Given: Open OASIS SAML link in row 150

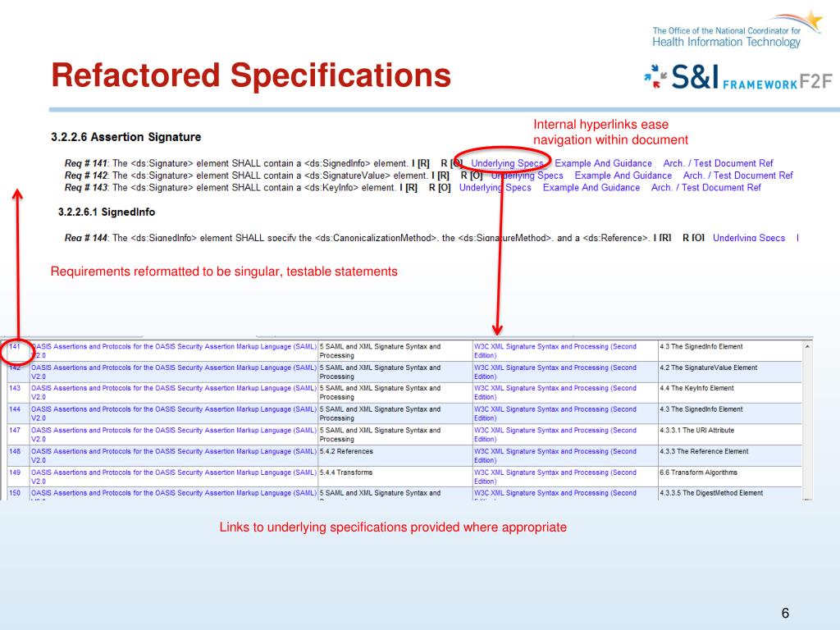Looking at the screenshot, I should point(174,493).
